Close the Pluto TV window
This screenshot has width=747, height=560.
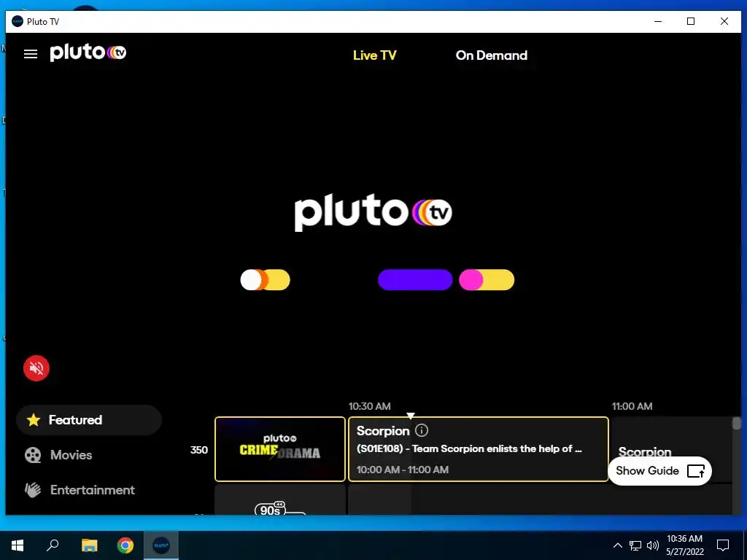[724, 21]
